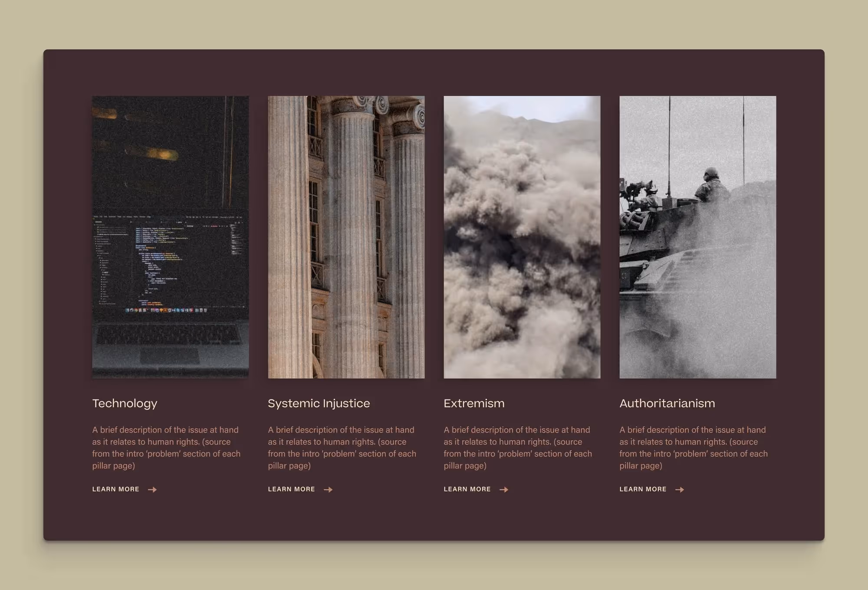
Task: Click the arrow icon beside Technology's Learn More
Action: tap(152, 489)
